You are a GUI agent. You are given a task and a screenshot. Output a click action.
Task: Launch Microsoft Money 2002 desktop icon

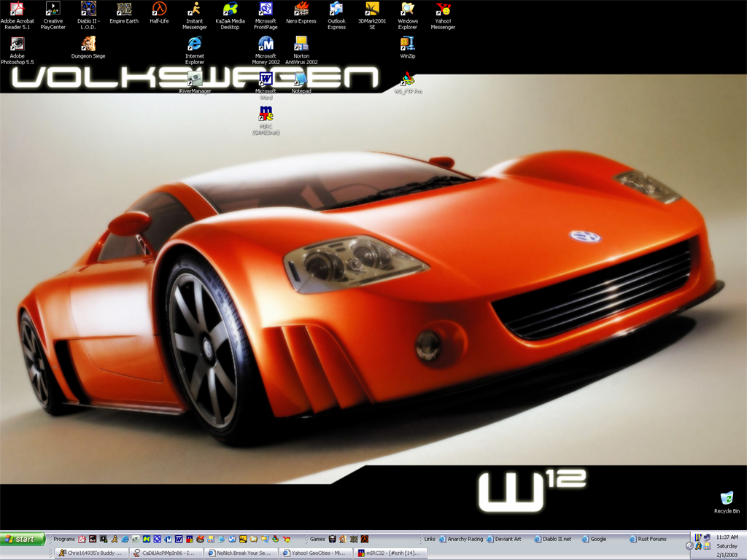pyautogui.click(x=266, y=51)
